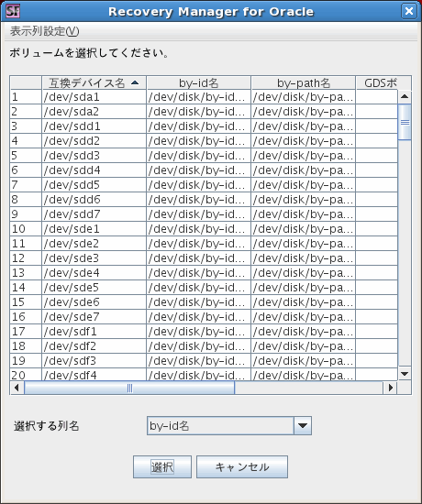Click by-path cell in row 5
This screenshot has width=422, height=504.
[x=304, y=156]
